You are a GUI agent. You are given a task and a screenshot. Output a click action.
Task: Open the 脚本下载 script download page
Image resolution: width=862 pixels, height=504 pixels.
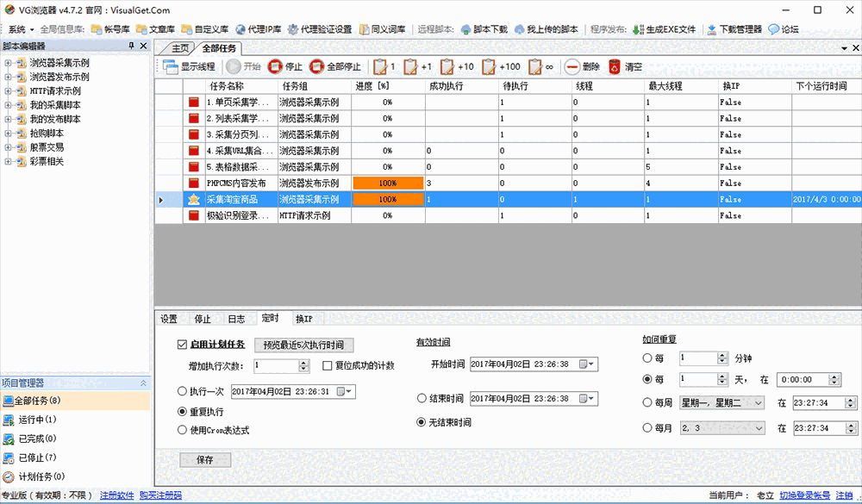[x=492, y=28]
